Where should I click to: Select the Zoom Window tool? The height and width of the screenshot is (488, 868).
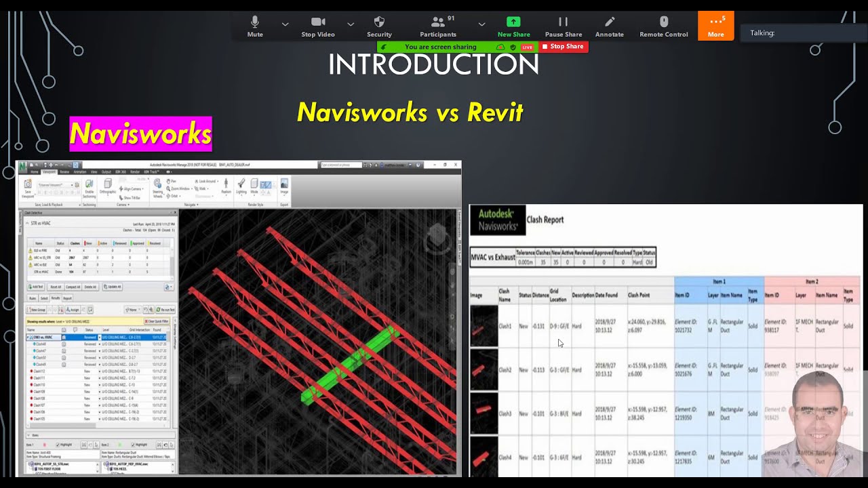179,188
